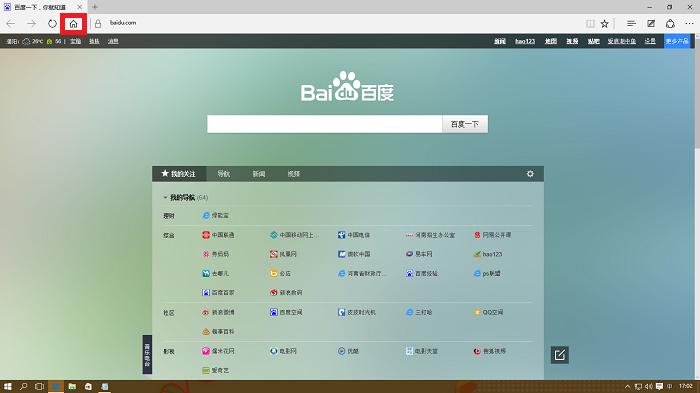Open 设置 in top navigation bar

click(650, 41)
